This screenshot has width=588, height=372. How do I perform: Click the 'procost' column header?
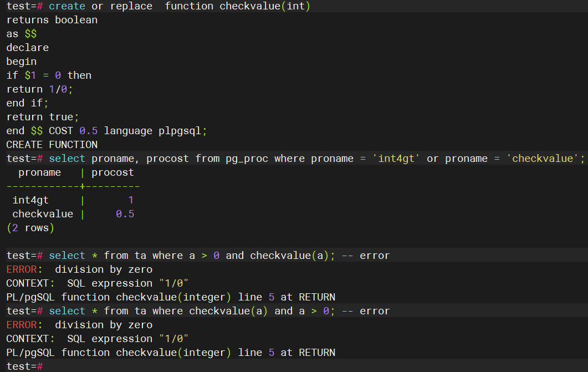pos(113,172)
